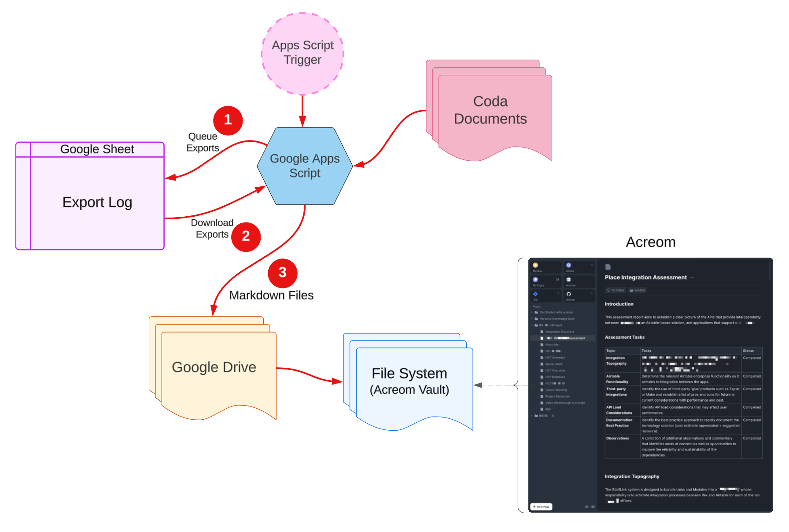Open the No Status dropdown

coord(616,290)
